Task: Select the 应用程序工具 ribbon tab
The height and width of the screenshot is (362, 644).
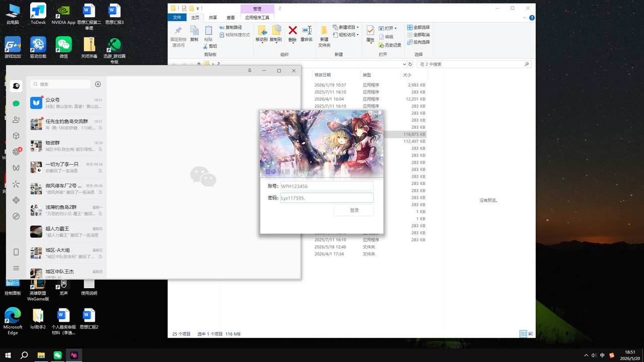Action: tap(257, 18)
